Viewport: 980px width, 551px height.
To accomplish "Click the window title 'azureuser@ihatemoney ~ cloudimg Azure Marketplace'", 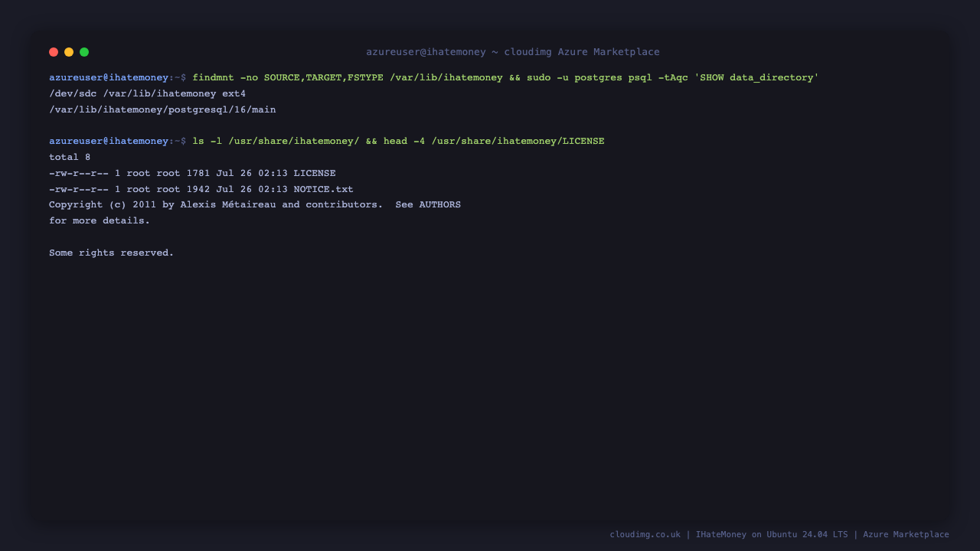I will point(513,52).
